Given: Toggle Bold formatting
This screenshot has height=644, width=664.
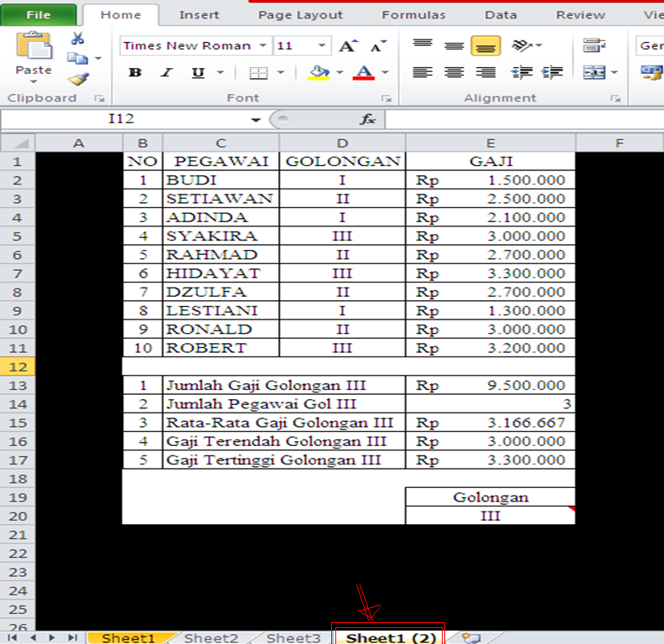Looking at the screenshot, I should click(135, 72).
